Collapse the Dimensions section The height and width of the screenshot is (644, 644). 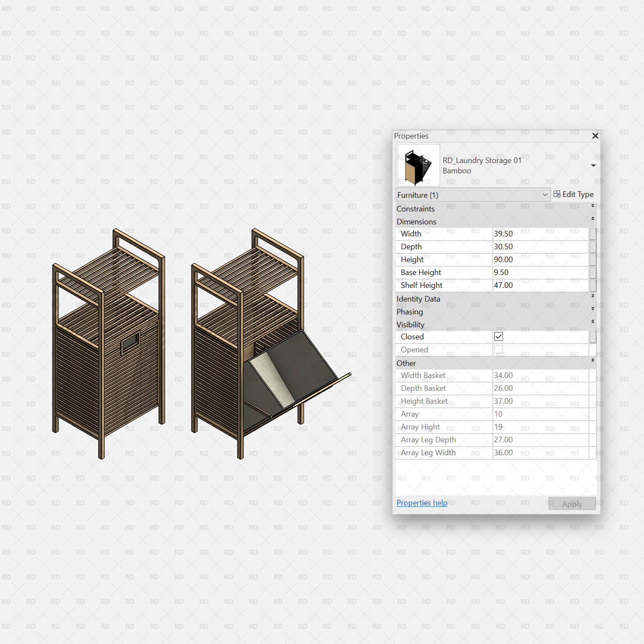(592, 218)
